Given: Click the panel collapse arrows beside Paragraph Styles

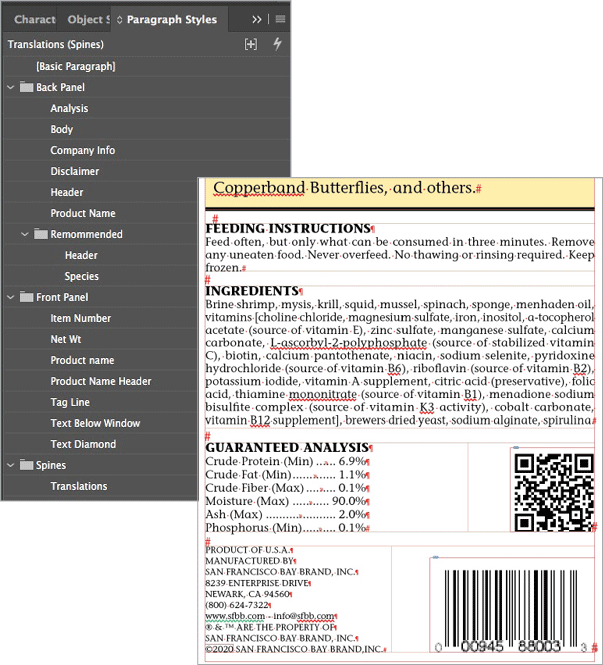Looking at the screenshot, I should [x=120, y=20].
